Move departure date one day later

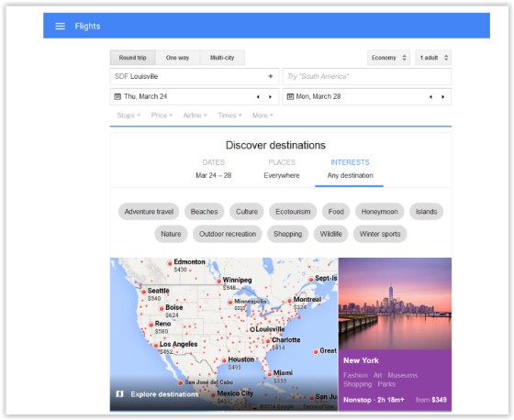270,97
